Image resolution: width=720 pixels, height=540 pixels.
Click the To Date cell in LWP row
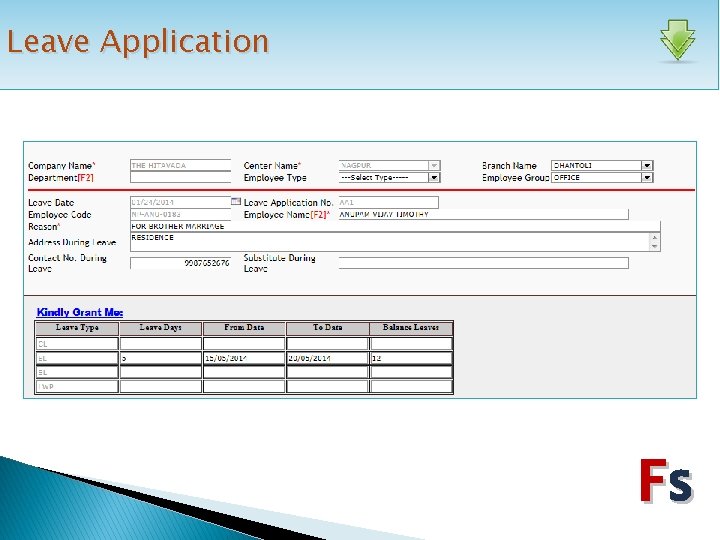tap(327, 387)
